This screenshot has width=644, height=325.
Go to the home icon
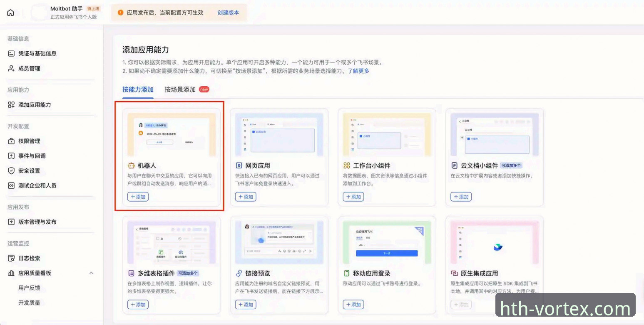10,12
